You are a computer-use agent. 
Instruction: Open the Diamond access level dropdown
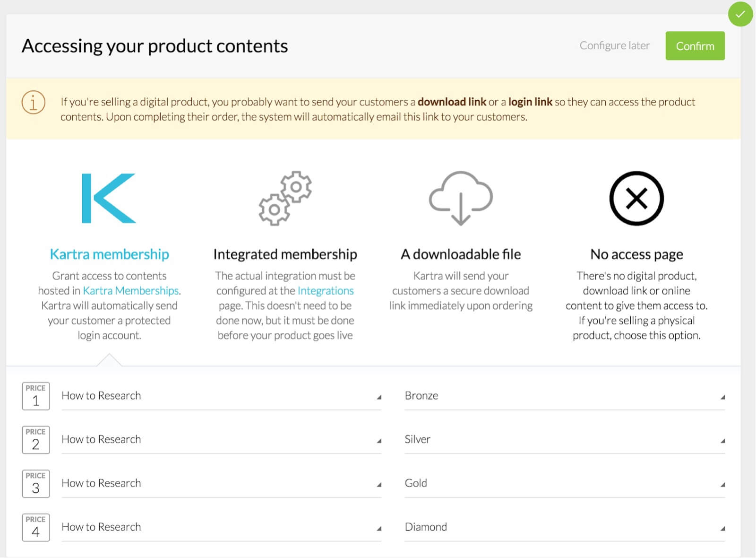click(565, 527)
